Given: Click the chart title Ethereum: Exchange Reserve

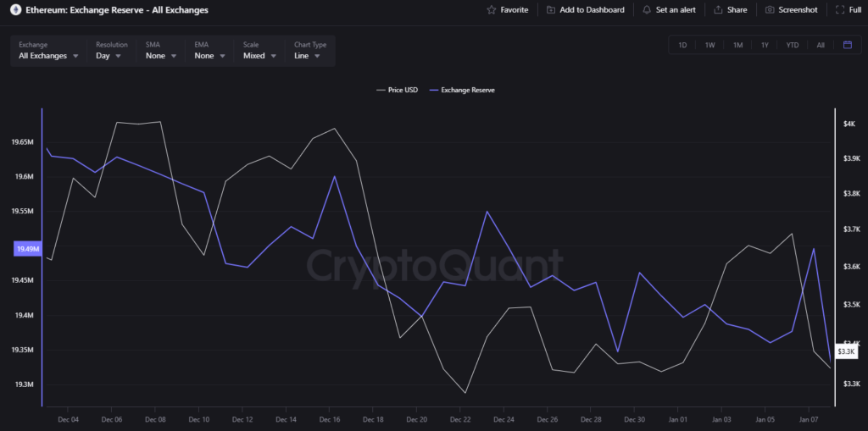Looking at the screenshot, I should pyautogui.click(x=117, y=10).
